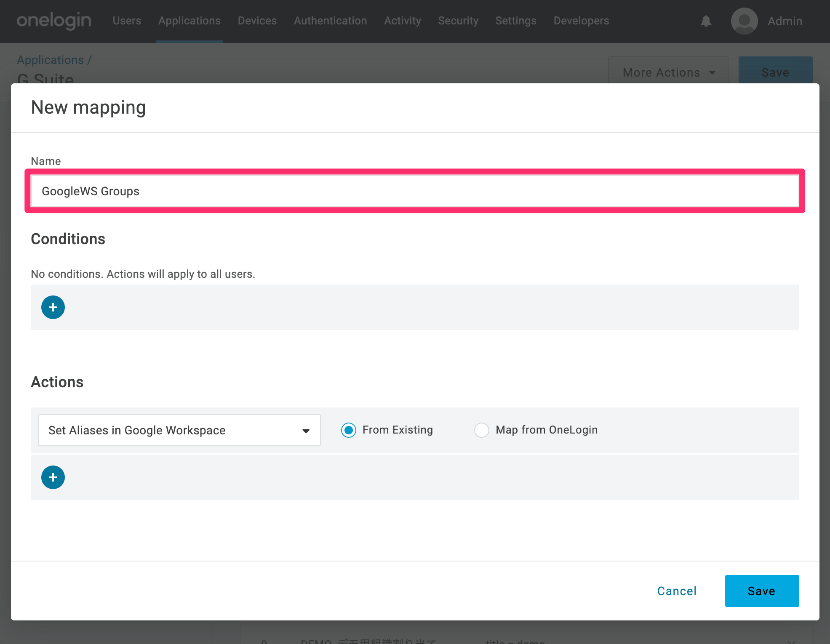Open the Admin user avatar
Screen dimensions: 830x644
click(x=745, y=21)
